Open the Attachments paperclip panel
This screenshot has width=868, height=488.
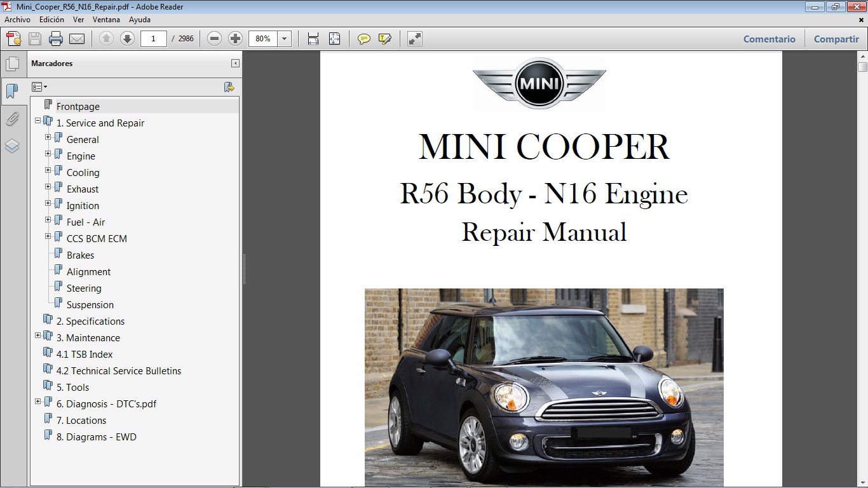pos(13,119)
